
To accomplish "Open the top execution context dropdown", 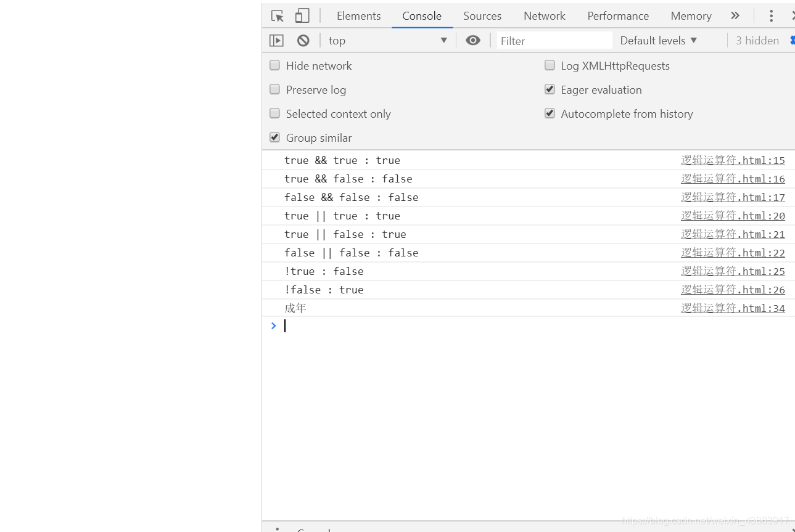I will pyautogui.click(x=388, y=41).
